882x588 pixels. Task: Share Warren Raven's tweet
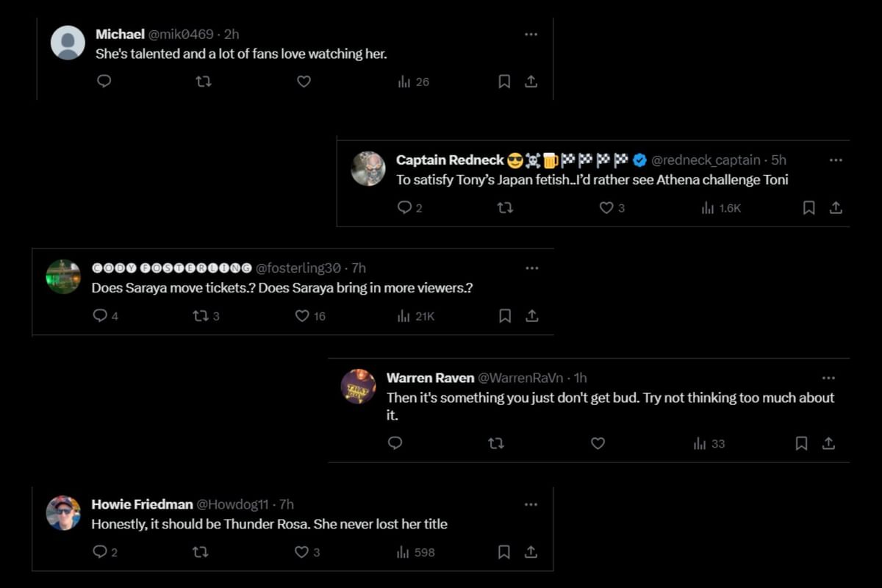click(828, 443)
